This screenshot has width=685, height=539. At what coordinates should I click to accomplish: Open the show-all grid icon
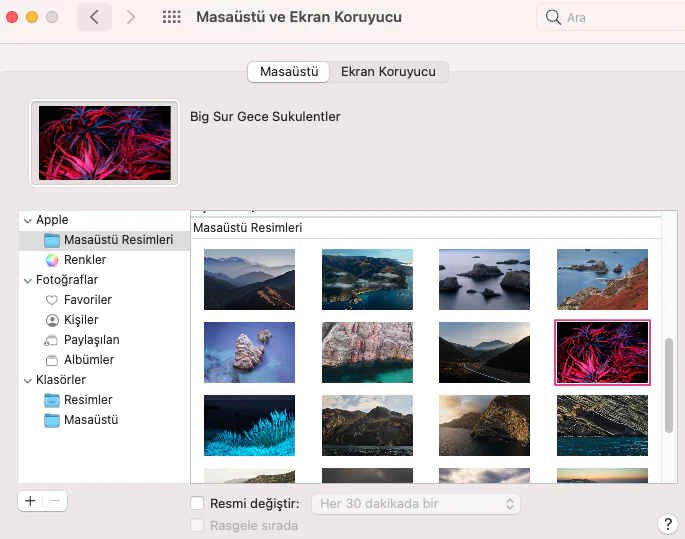(171, 17)
